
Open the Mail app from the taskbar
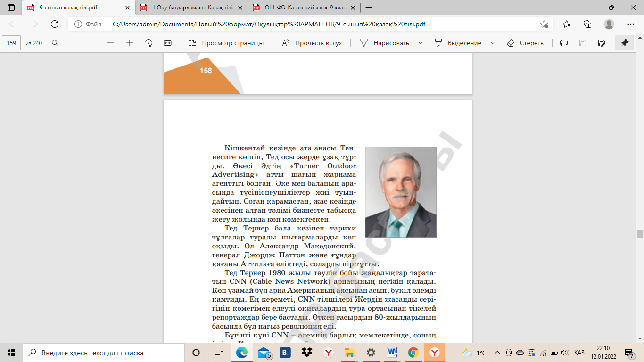(x=264, y=353)
